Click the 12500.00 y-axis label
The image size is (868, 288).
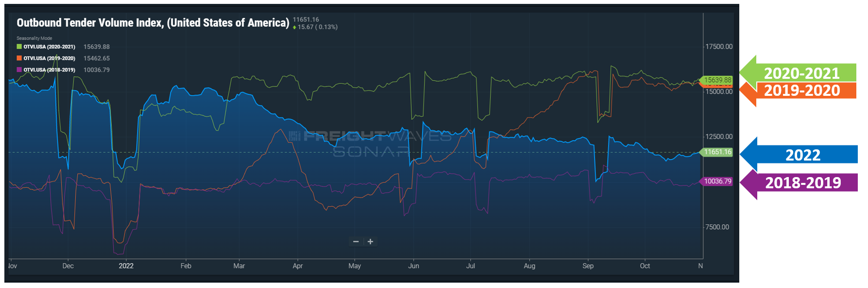719,137
